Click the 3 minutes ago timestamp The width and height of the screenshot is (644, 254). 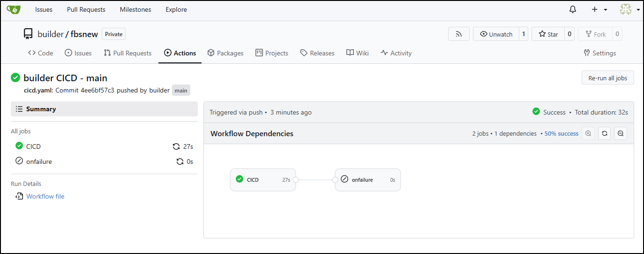pyautogui.click(x=291, y=112)
